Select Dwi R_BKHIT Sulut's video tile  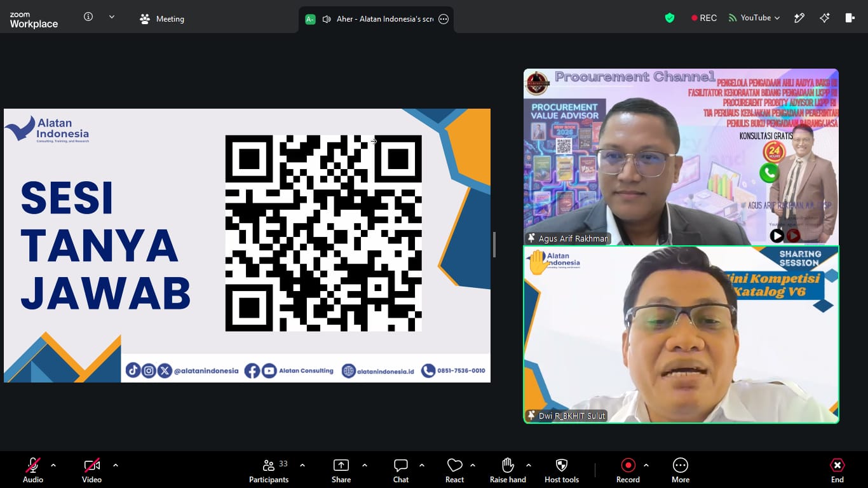681,334
